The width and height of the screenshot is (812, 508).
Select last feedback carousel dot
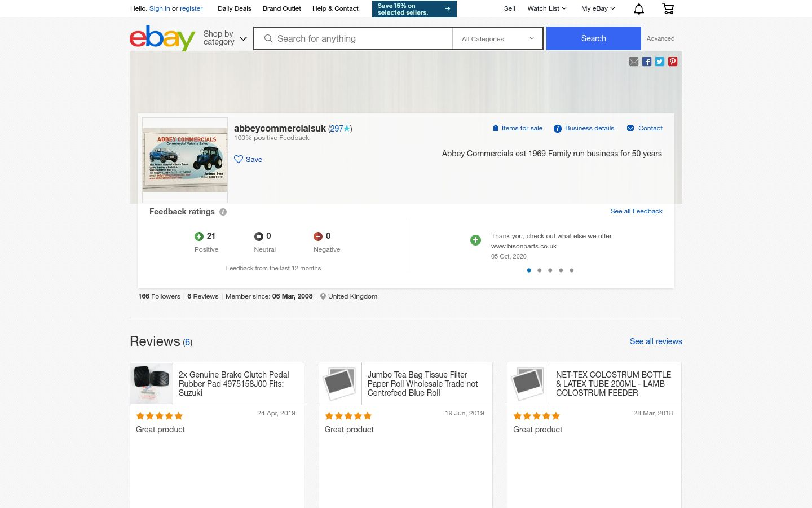click(x=572, y=270)
